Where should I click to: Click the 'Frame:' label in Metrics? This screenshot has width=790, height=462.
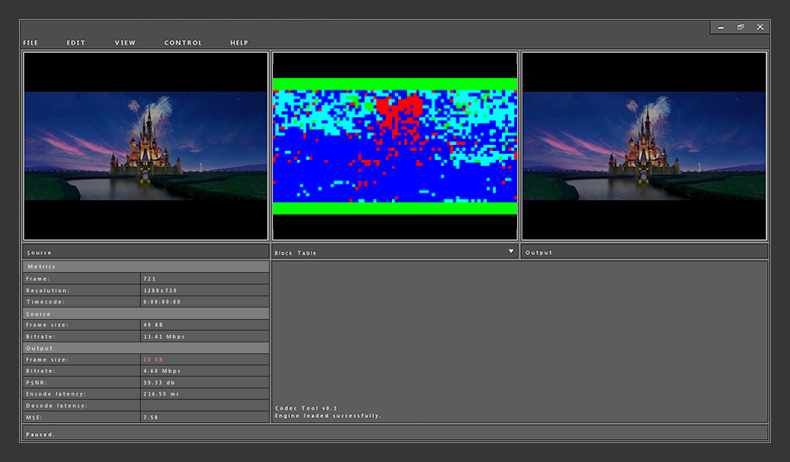point(38,279)
